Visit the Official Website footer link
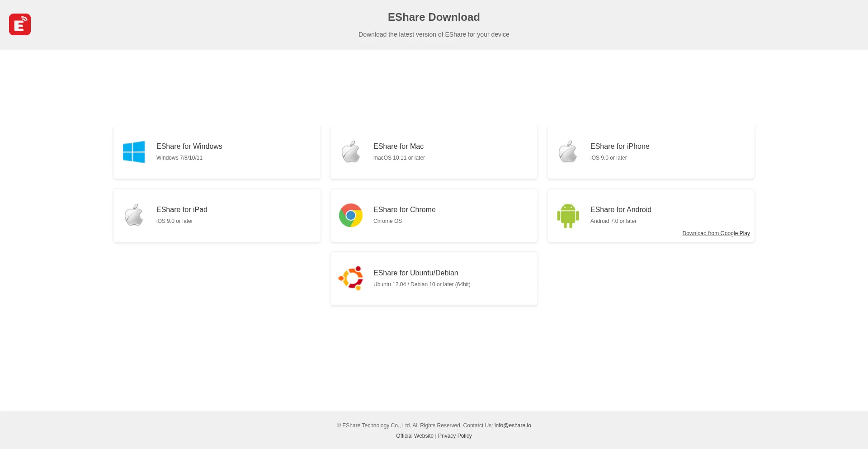The image size is (868, 449). [415, 436]
